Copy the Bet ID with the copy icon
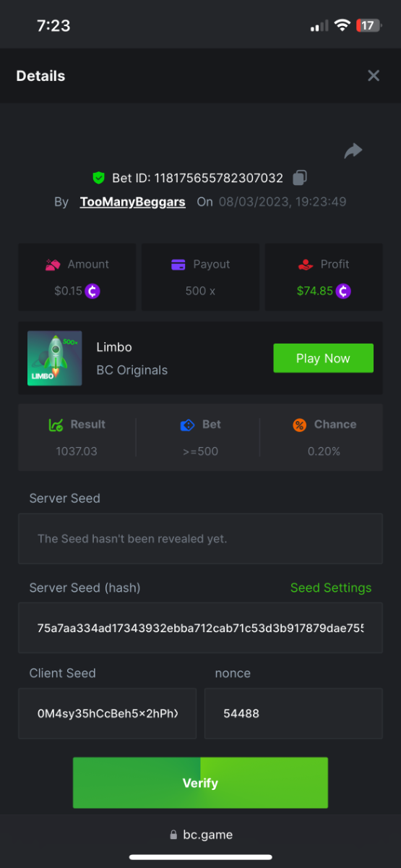Screen dimensions: 401x868 click(300, 178)
